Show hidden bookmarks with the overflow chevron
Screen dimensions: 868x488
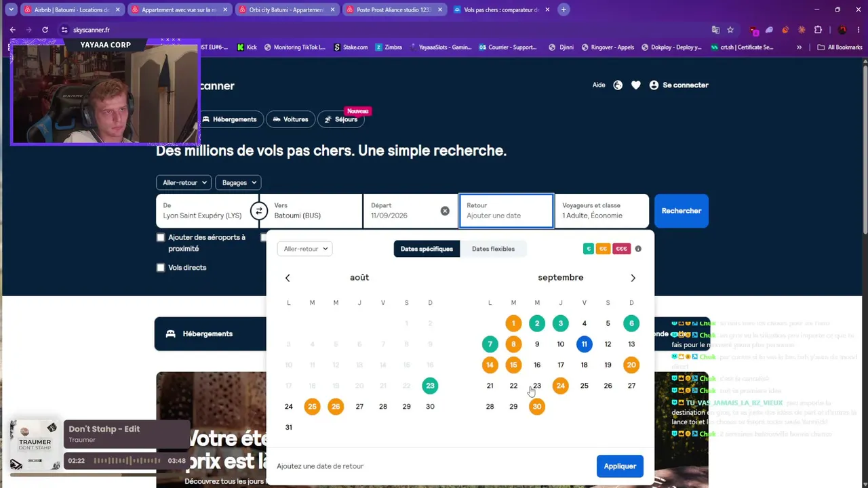[x=799, y=47]
